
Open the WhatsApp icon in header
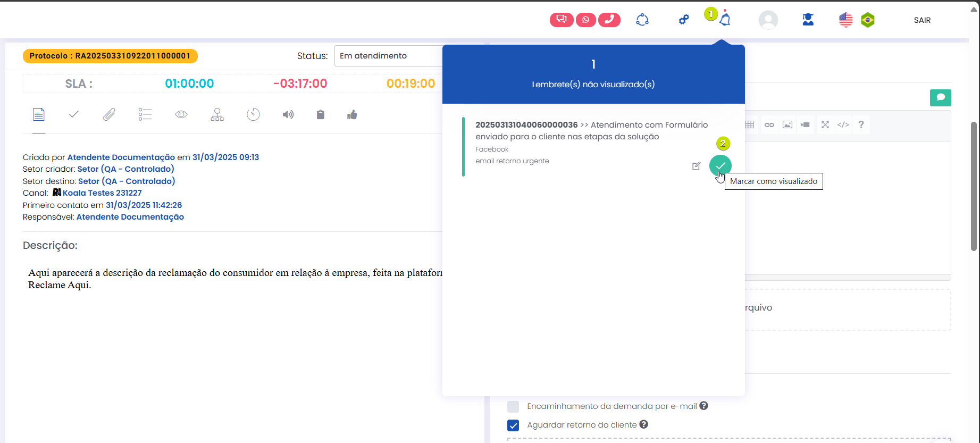[x=585, y=20]
